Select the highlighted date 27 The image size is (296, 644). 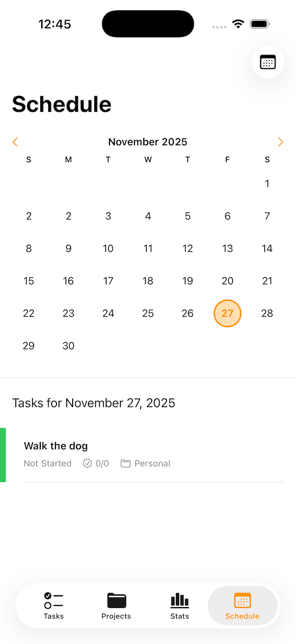[227, 313]
